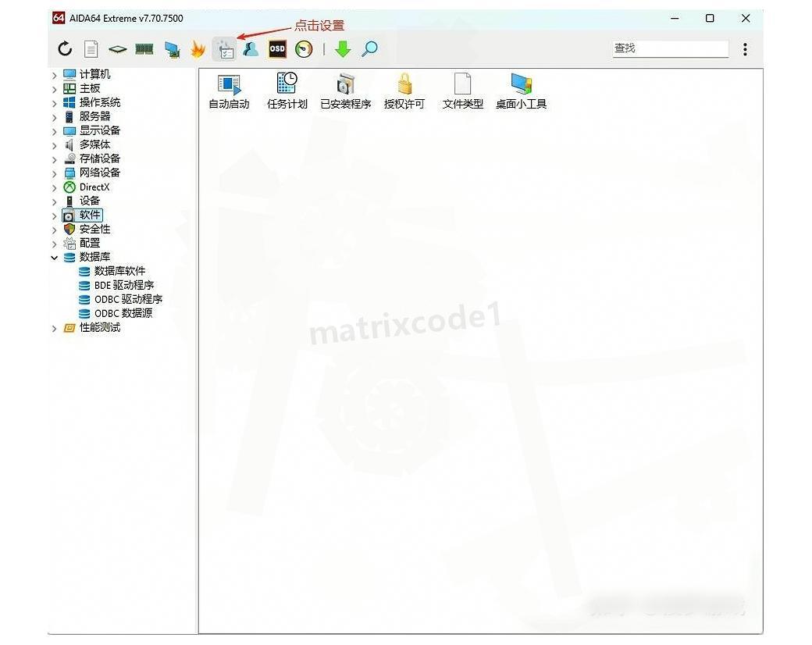Expand the 计算机 tree node
The image size is (812, 645).
(55, 76)
